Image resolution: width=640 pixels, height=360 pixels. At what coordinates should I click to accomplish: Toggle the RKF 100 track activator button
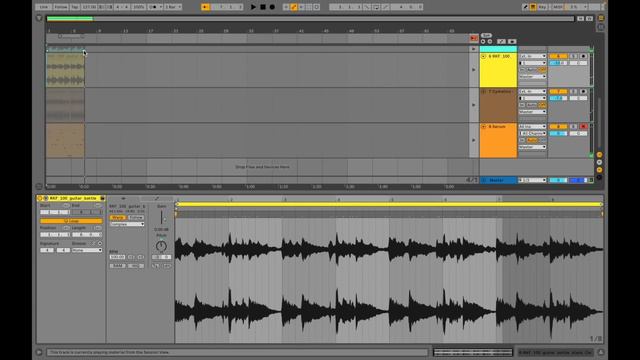[558, 56]
